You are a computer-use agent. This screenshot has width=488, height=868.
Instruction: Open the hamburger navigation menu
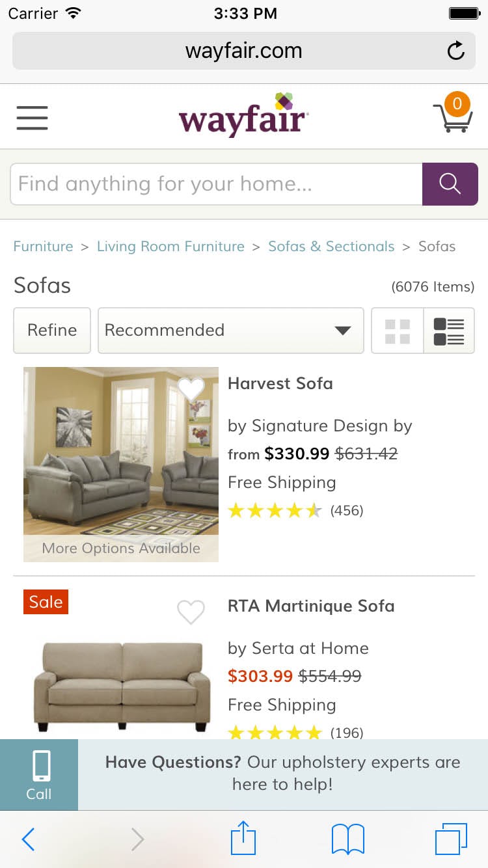(x=32, y=118)
